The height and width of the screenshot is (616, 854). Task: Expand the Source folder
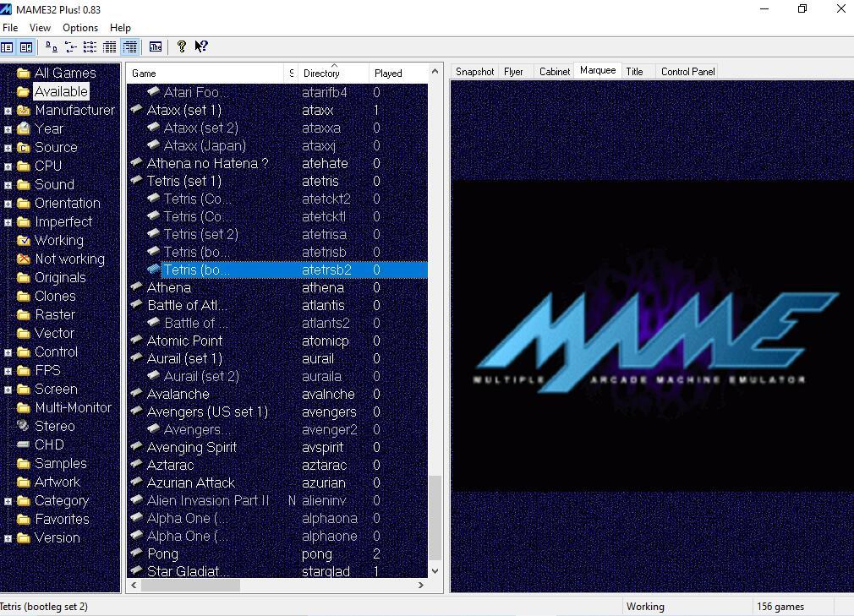(x=8, y=148)
